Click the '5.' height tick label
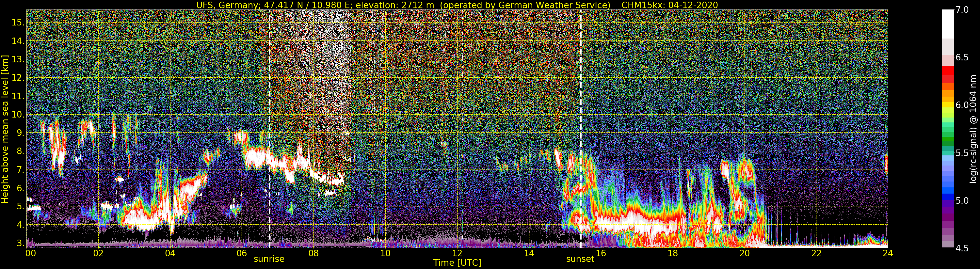 coord(21,206)
